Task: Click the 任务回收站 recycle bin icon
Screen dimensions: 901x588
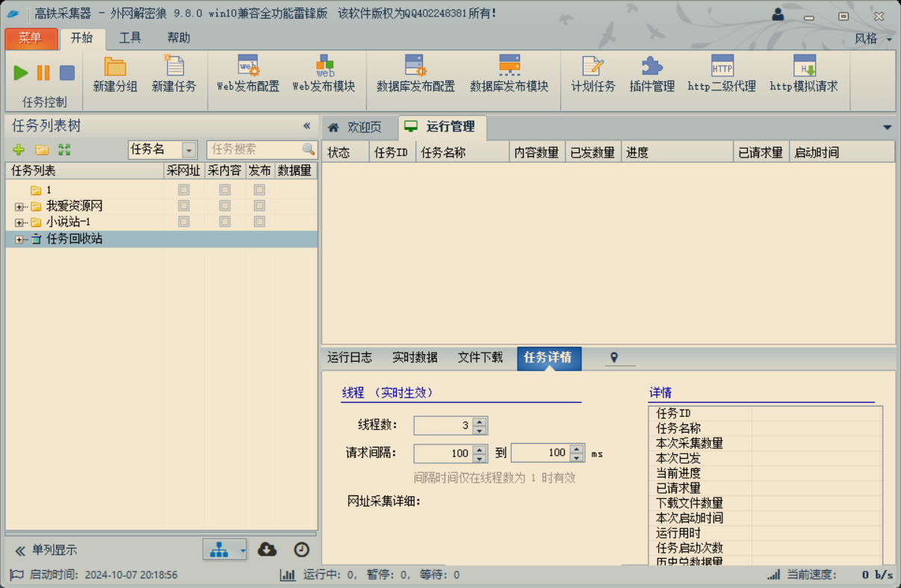Action: pos(36,239)
